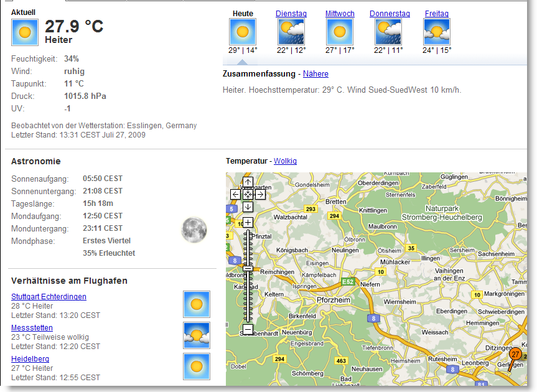Click the moon phase image

click(x=194, y=230)
